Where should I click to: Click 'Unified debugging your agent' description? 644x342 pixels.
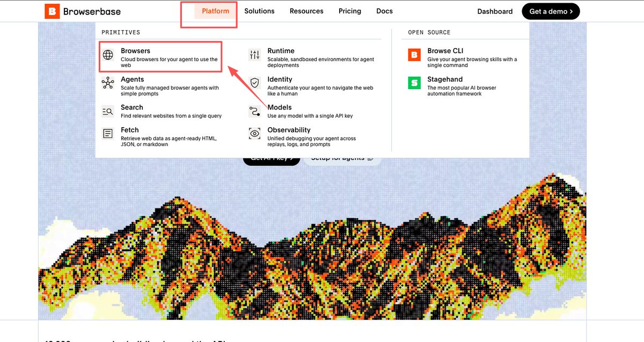tap(311, 141)
